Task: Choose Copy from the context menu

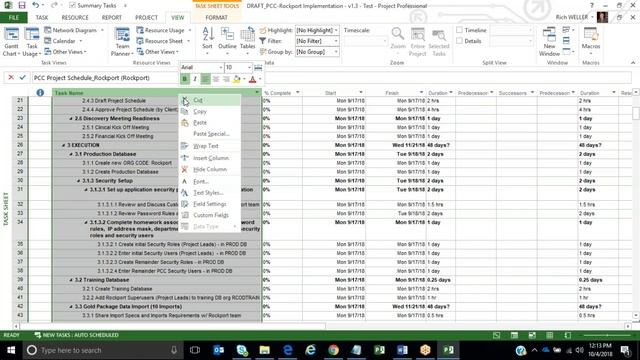Action: (x=209, y=111)
